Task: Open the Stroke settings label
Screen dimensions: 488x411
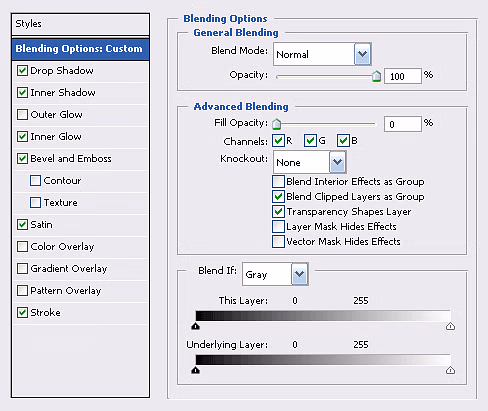Action: point(45,313)
